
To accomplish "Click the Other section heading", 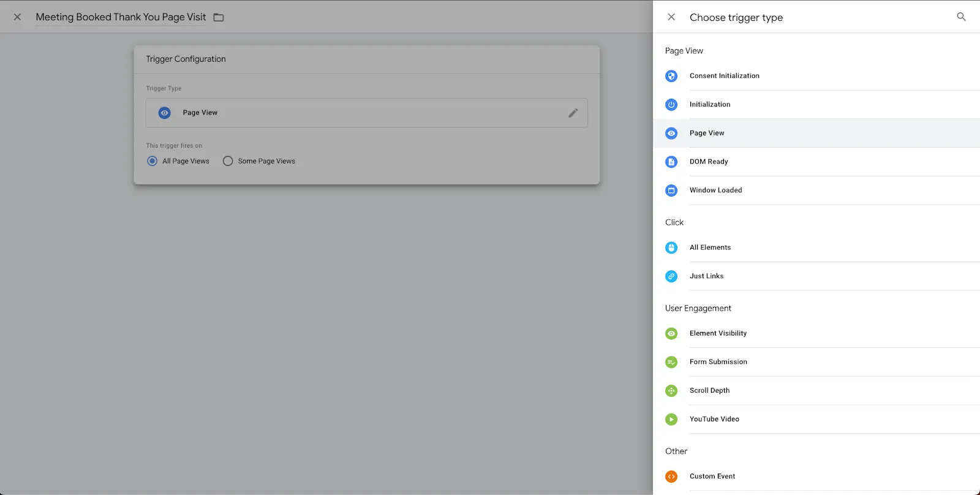I will pyautogui.click(x=676, y=451).
